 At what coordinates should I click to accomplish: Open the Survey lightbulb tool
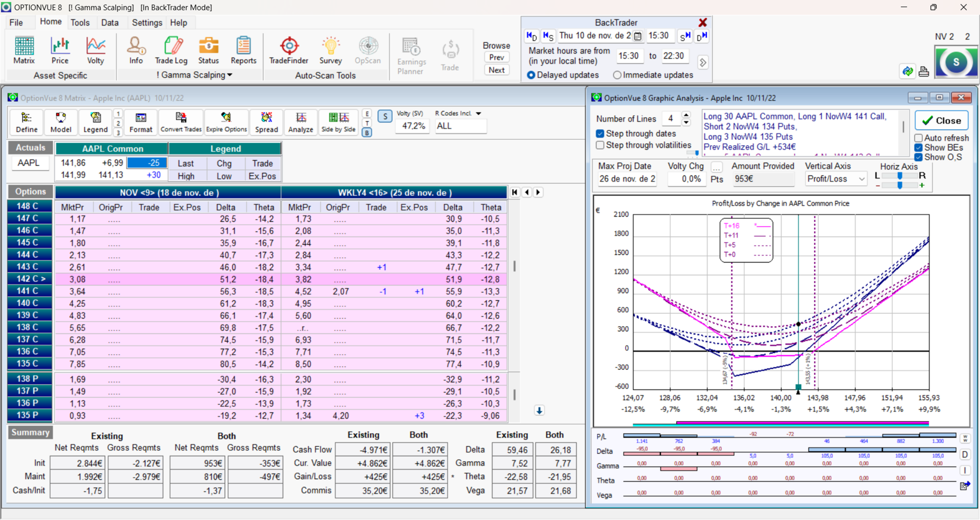(331, 51)
